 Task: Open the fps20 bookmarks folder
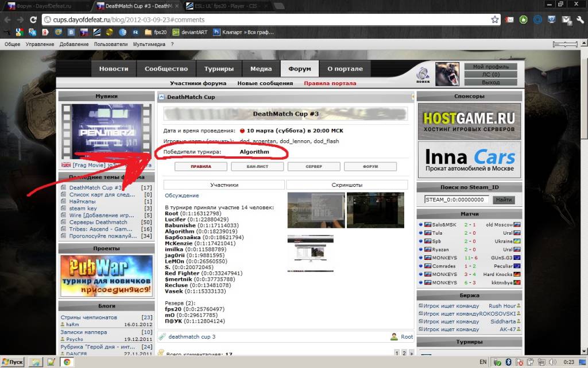point(156,32)
